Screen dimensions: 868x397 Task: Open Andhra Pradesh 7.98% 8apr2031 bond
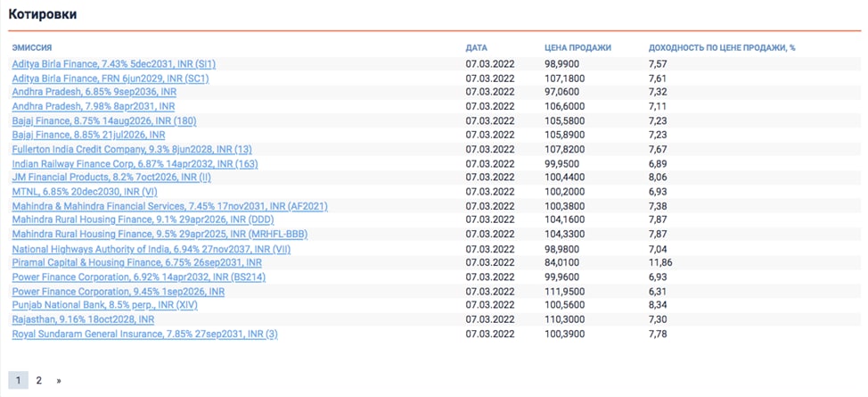click(x=94, y=106)
